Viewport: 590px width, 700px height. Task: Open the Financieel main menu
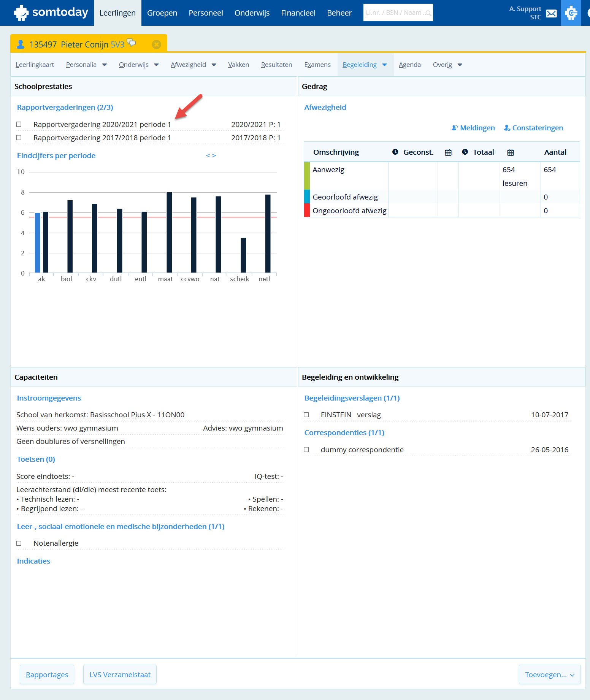pyautogui.click(x=298, y=13)
